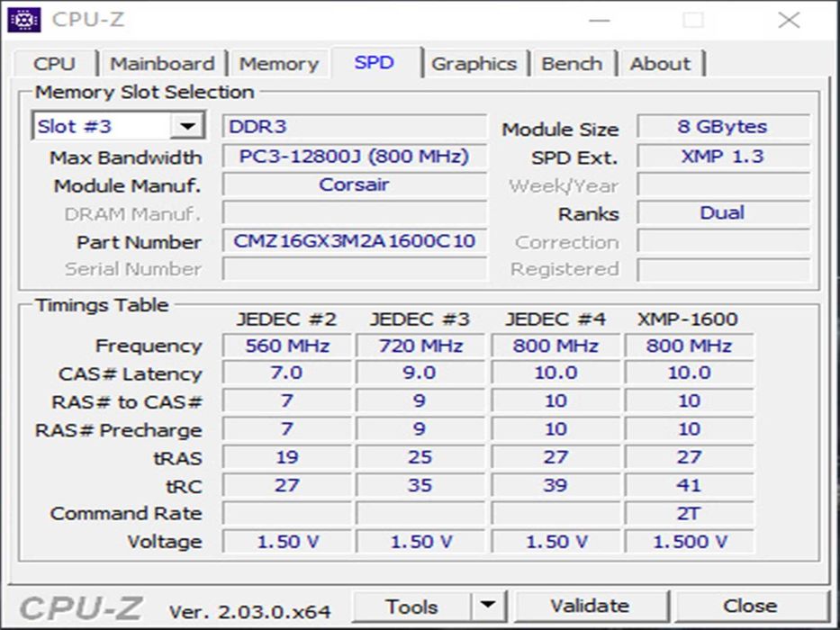The height and width of the screenshot is (630, 840).
Task: Click the 25 tRAS value
Action: point(420,457)
